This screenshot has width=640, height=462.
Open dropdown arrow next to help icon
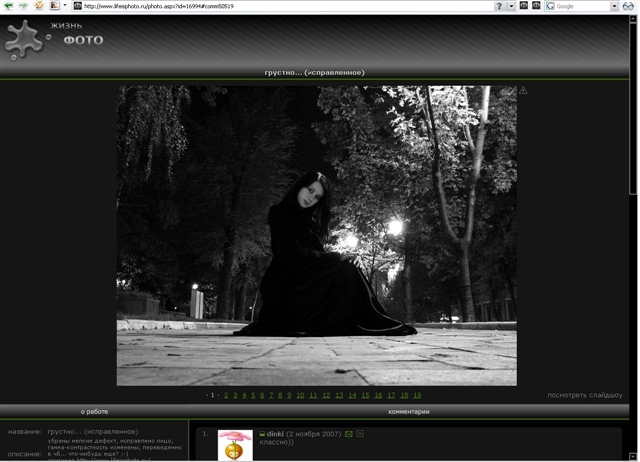point(511,6)
